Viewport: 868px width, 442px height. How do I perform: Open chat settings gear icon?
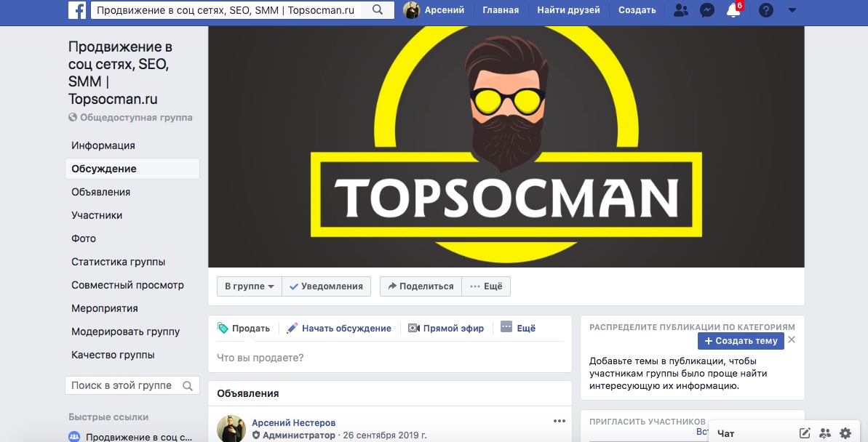(x=845, y=433)
